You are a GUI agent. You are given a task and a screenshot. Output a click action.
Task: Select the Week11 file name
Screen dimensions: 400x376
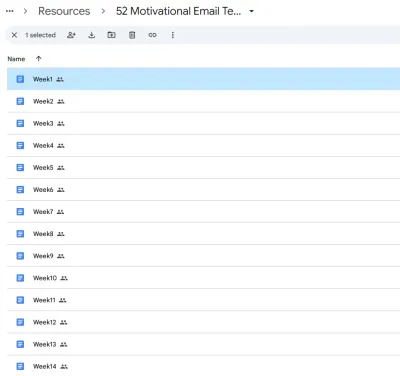coord(44,300)
